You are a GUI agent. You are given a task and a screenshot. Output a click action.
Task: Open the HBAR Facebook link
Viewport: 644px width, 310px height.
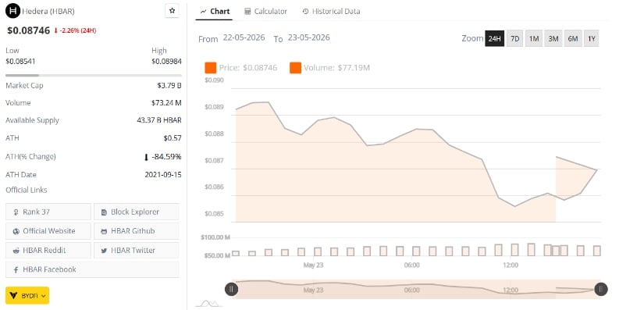(x=92, y=269)
